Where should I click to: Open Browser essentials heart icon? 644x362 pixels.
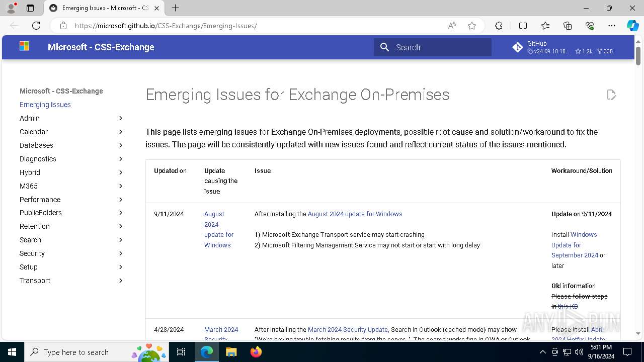tap(590, 26)
